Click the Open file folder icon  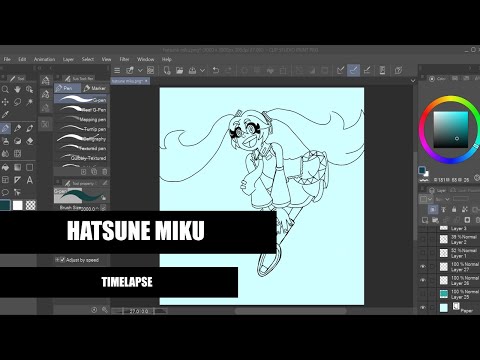click(x=179, y=70)
